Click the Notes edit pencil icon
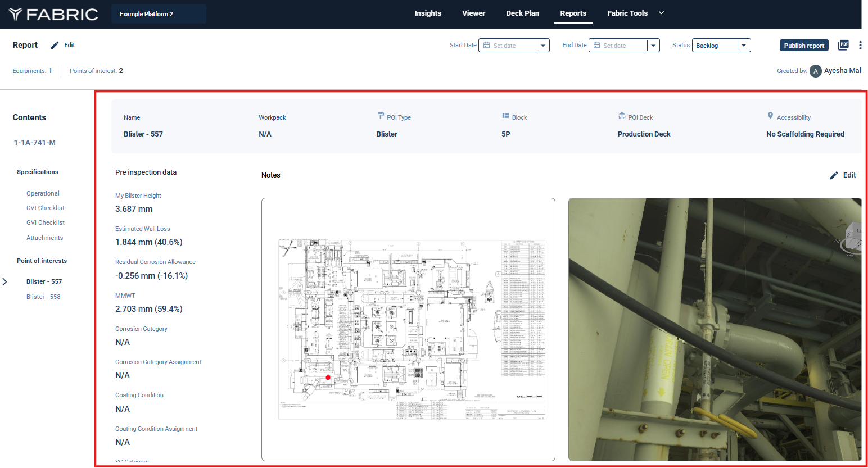 point(834,175)
